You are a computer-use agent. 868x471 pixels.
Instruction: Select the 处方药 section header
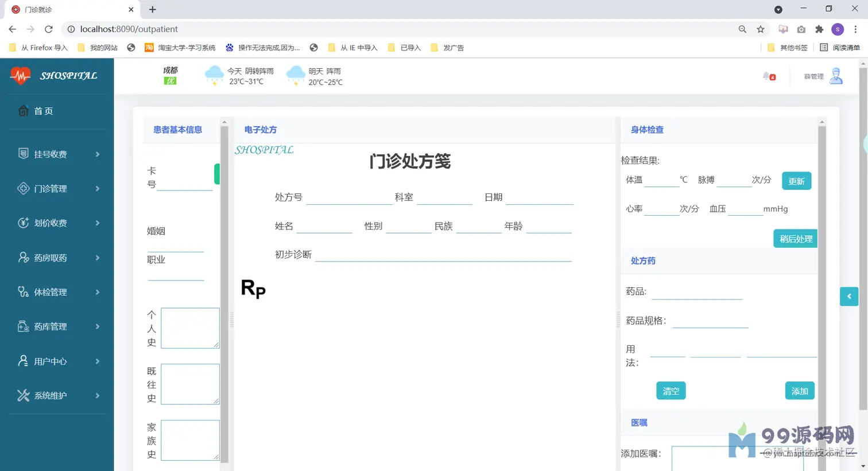pos(643,260)
